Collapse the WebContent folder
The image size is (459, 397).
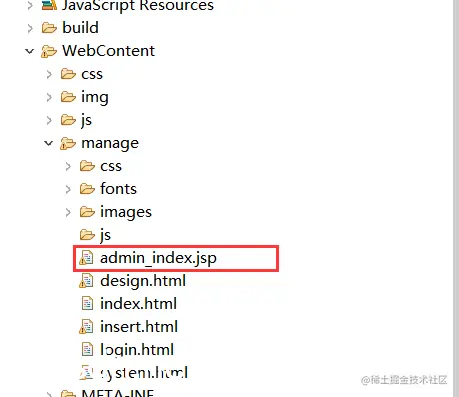click(x=30, y=51)
